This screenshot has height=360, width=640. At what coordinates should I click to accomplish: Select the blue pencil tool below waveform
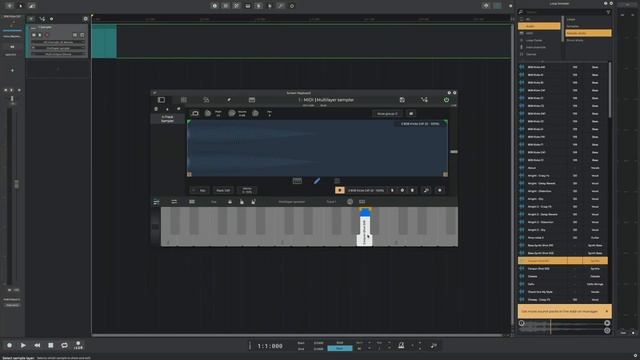coord(317,181)
